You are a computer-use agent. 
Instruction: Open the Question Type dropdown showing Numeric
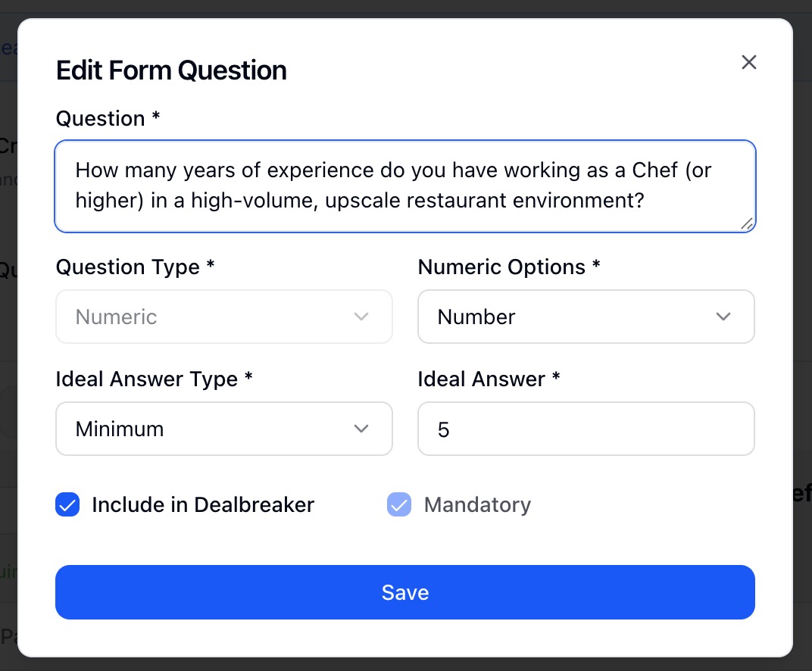(223, 317)
